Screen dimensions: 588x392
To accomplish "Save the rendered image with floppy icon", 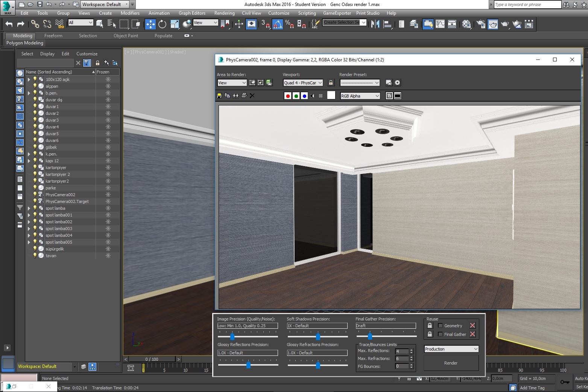I will pos(219,96).
